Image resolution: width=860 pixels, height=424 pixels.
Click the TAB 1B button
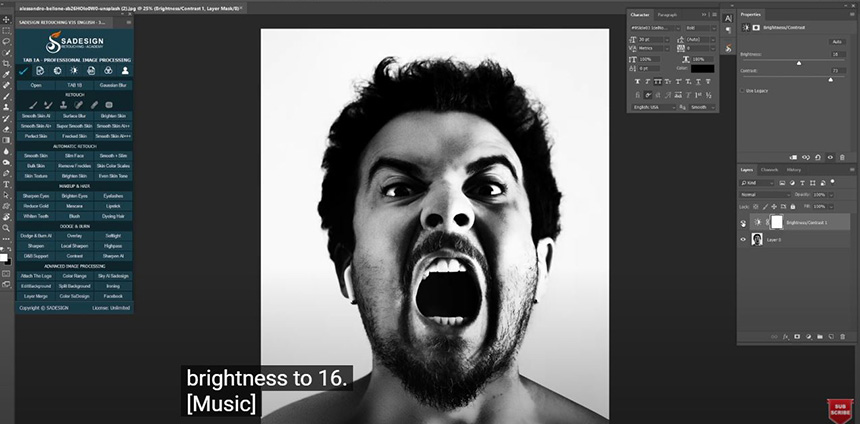(74, 86)
